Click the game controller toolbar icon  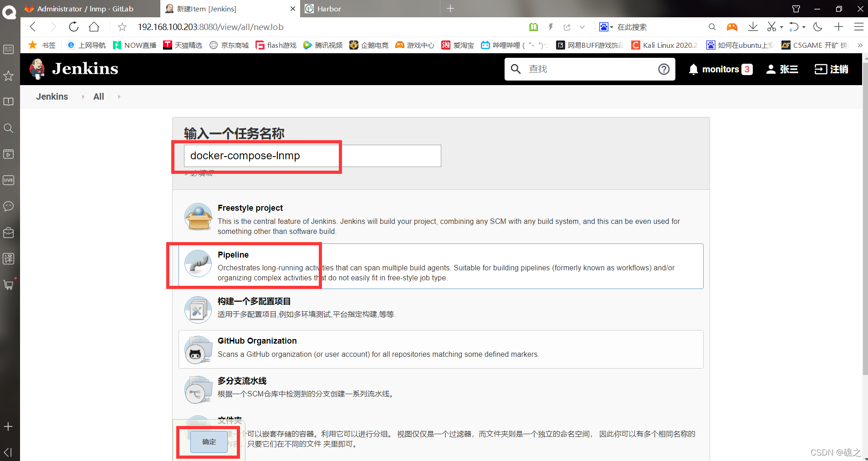coord(732,27)
